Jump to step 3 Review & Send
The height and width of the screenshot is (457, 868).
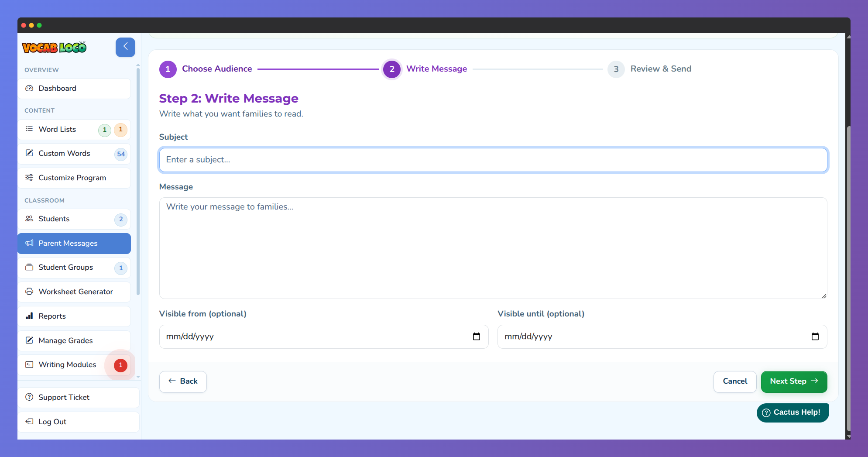coord(649,69)
